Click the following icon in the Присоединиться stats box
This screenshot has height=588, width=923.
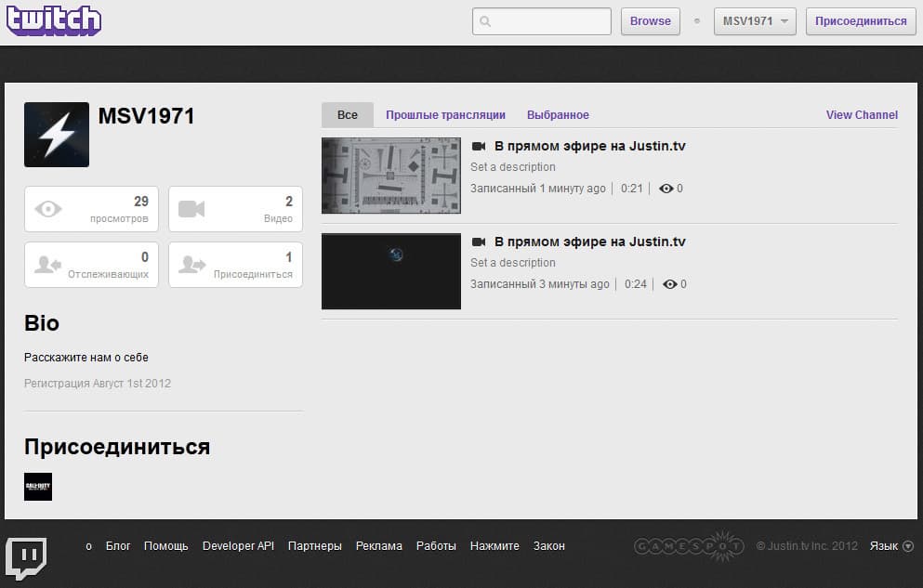click(x=191, y=265)
